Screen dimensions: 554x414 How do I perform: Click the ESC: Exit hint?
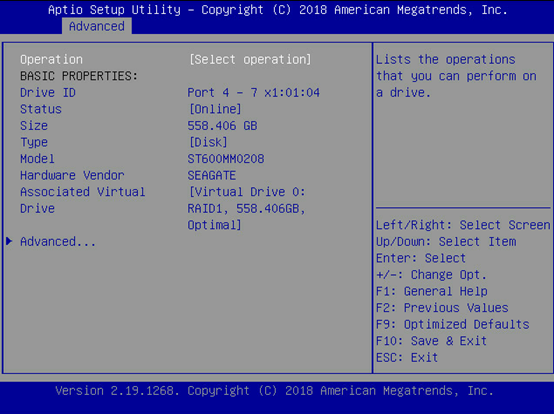(407, 357)
